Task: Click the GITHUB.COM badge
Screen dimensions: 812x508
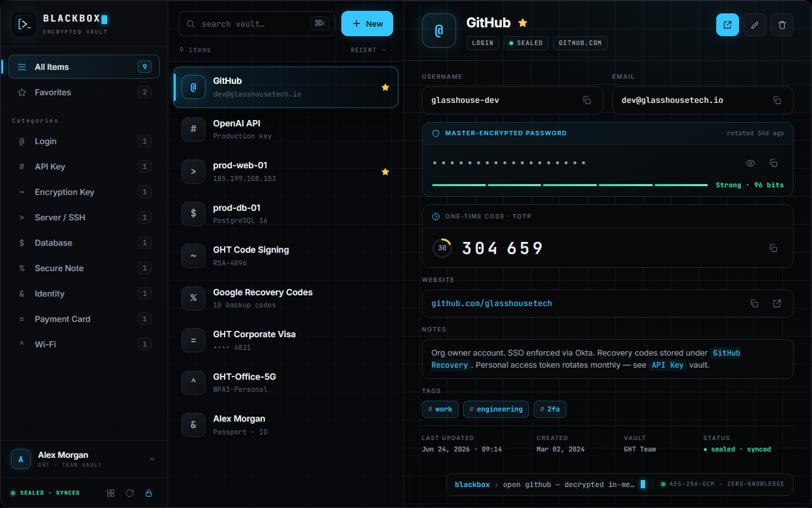Action: (x=580, y=43)
